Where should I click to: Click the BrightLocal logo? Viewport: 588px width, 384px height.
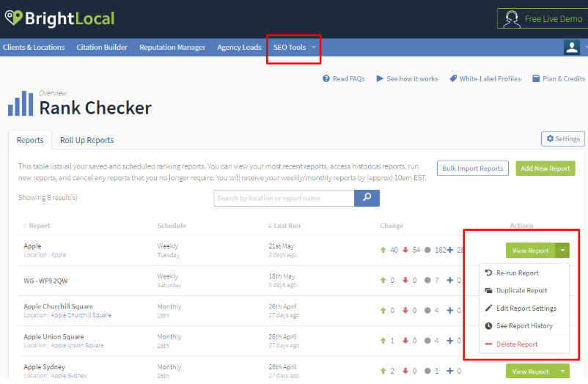click(59, 18)
